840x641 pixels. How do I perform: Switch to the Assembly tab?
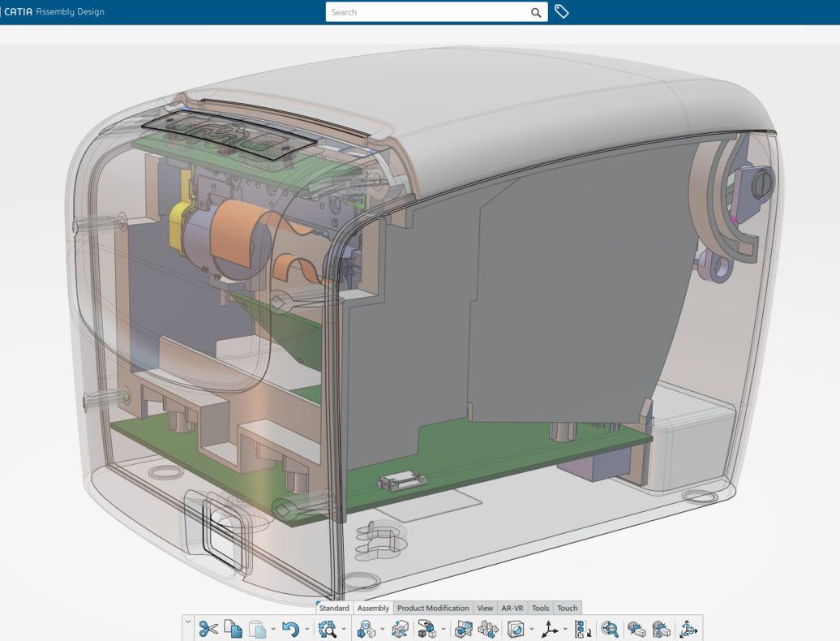coord(373,608)
